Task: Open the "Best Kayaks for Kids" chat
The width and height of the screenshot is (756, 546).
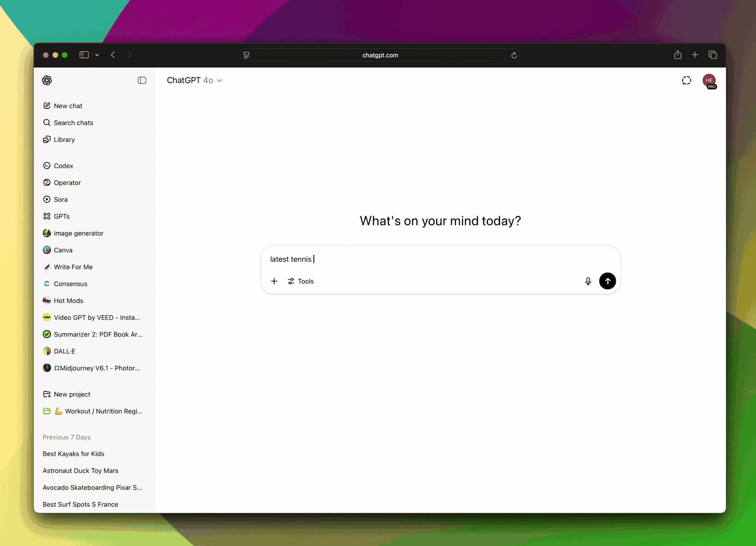Action: [x=73, y=454]
